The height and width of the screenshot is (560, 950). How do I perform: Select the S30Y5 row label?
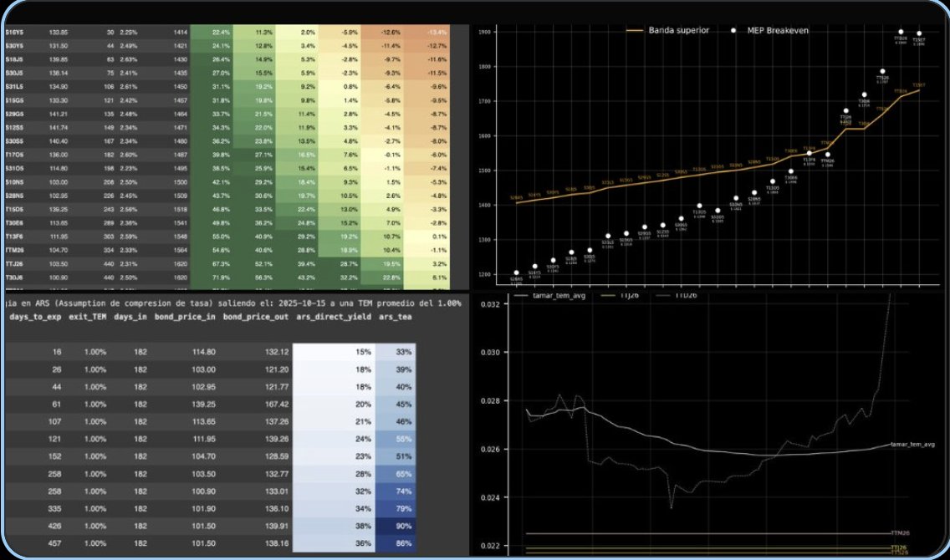[14, 46]
